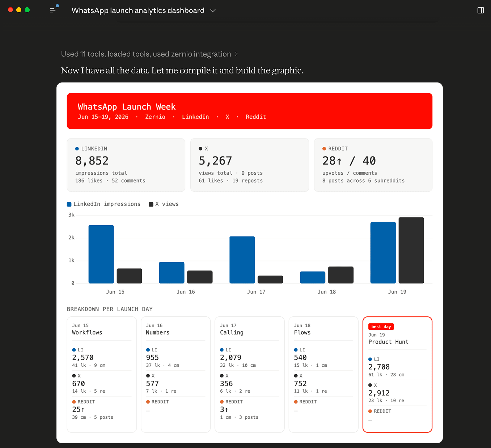491x448 pixels.
Task: Click the 3k y-axis label
Action: click(x=71, y=215)
